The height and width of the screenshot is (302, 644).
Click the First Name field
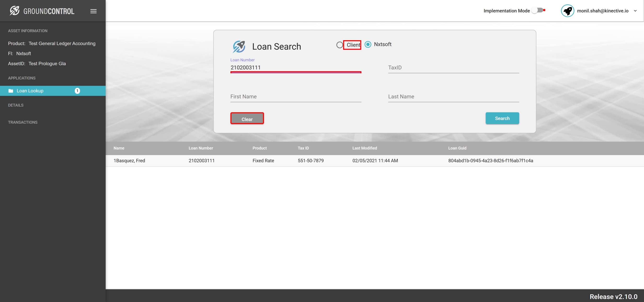[295, 97]
